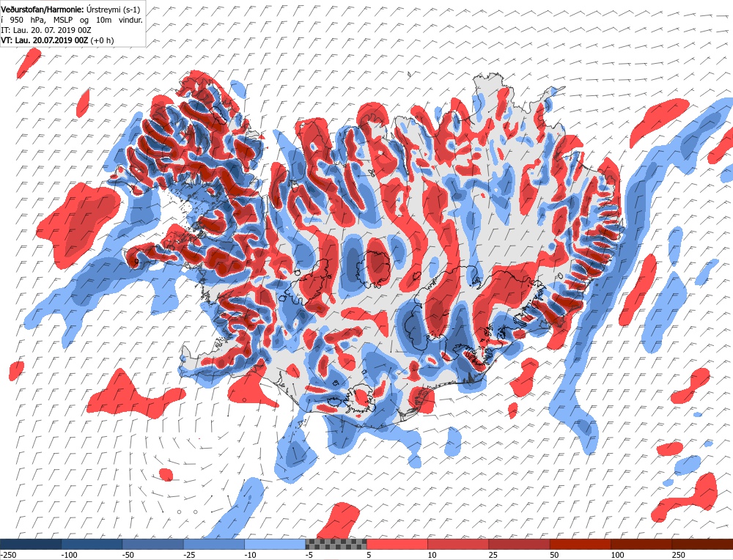
Task: Pick the swatch between 100 and 250
Action: pyautogui.click(x=641, y=544)
